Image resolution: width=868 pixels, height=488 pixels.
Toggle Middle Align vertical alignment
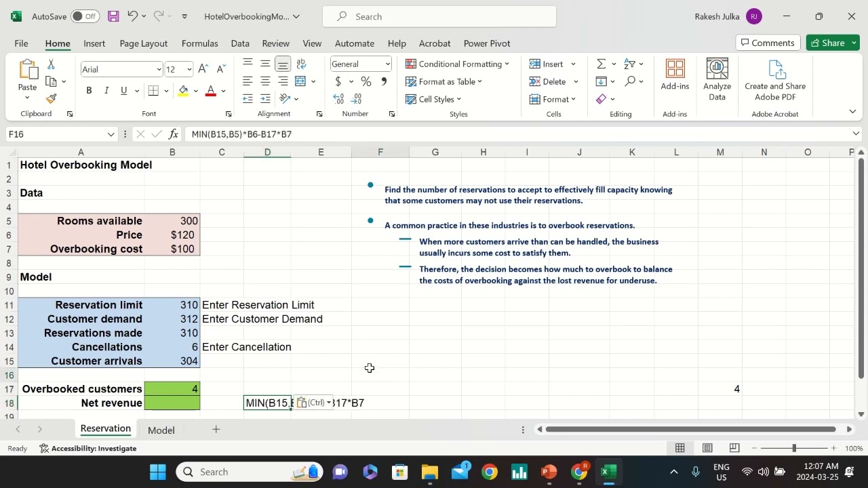click(x=265, y=64)
